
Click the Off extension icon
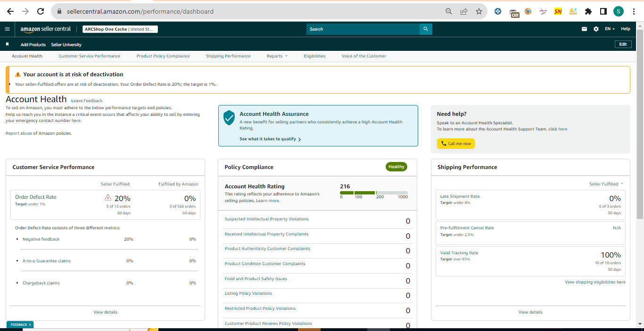pos(514,12)
